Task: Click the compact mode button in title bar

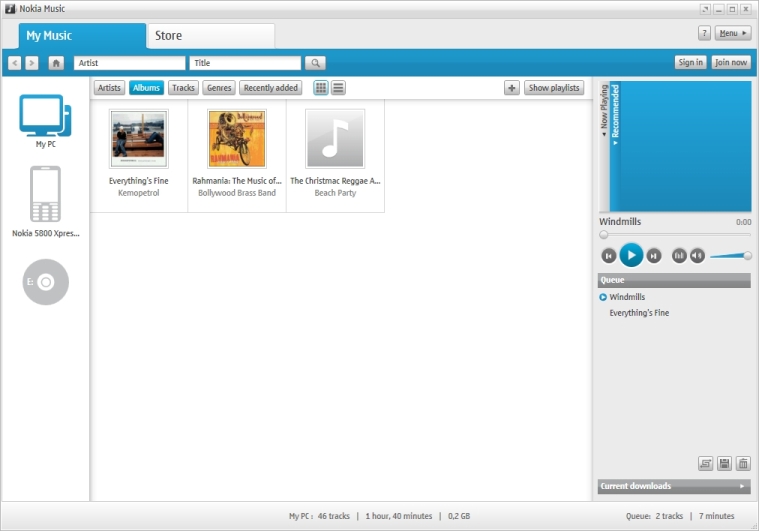Action: (705, 9)
